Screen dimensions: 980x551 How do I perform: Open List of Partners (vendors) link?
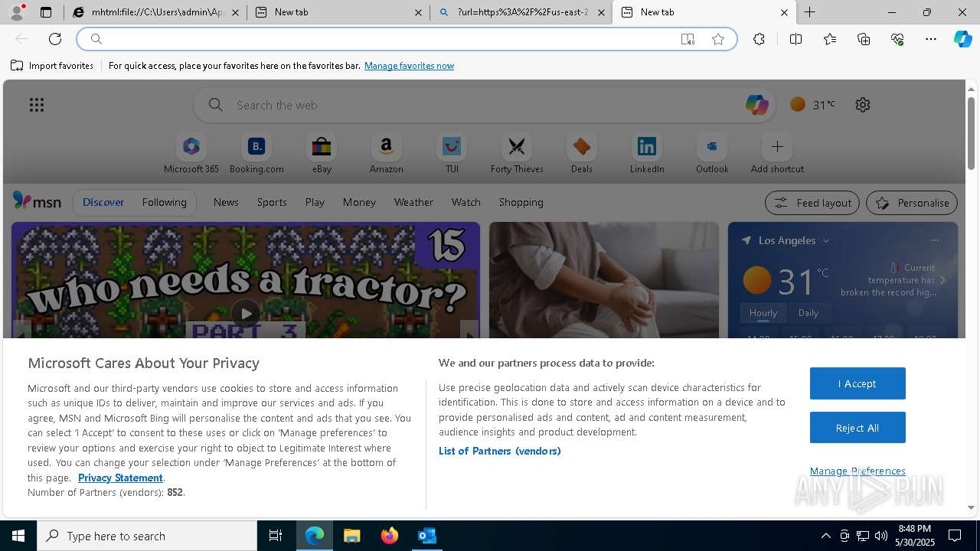point(500,451)
